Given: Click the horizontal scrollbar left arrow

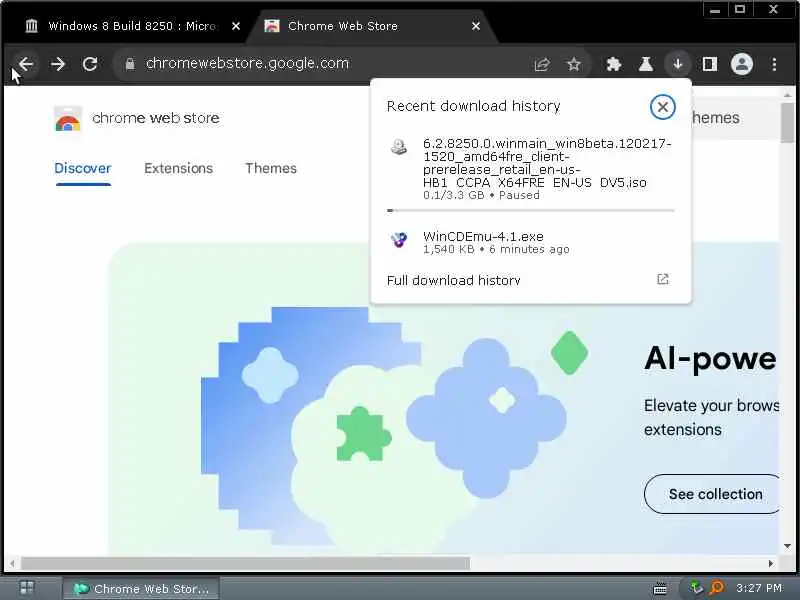Looking at the screenshot, I should tap(11, 564).
